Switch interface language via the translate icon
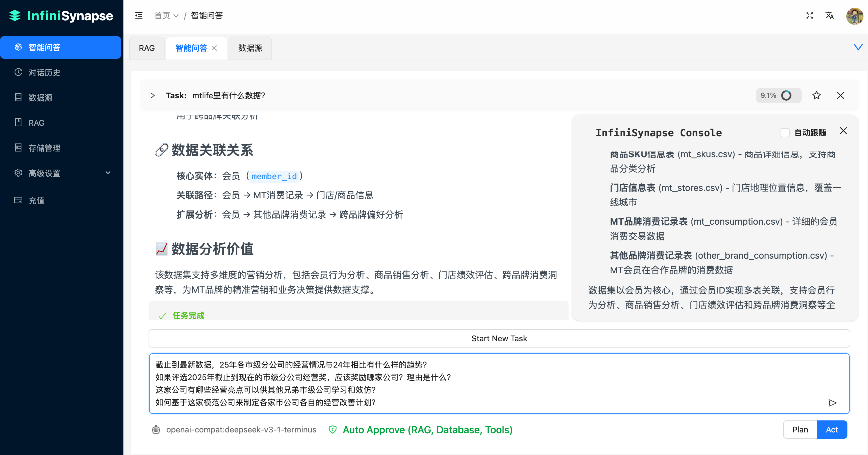 tap(830, 15)
